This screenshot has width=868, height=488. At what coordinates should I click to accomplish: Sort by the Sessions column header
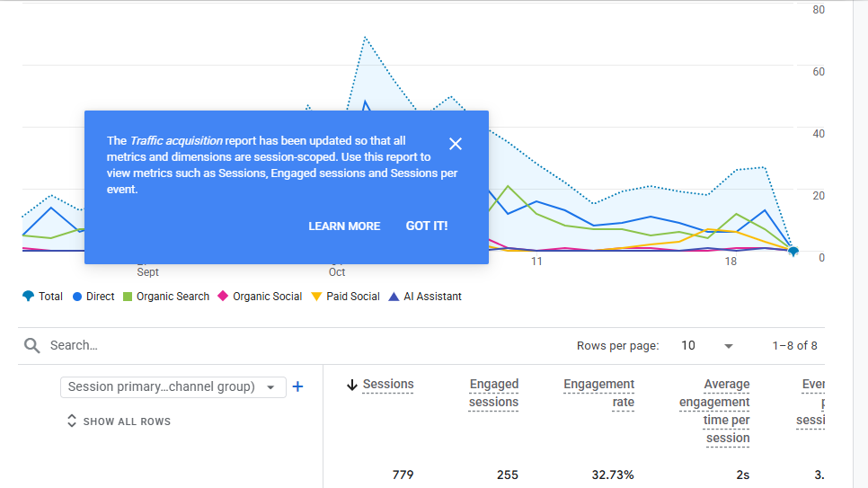388,385
